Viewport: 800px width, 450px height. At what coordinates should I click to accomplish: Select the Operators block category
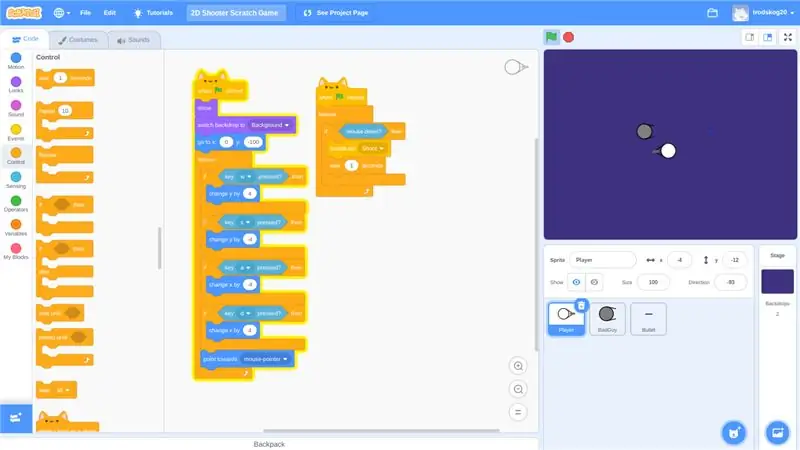16,204
